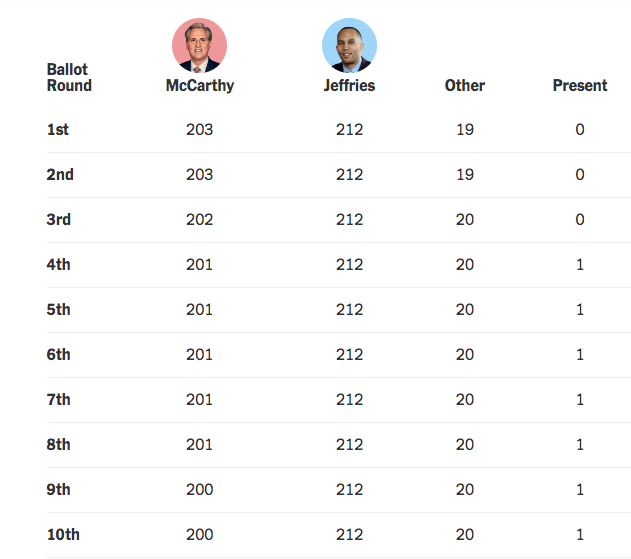Click the 10th ballot round label
Image resolution: width=631 pixels, height=559 pixels.
tap(63, 535)
